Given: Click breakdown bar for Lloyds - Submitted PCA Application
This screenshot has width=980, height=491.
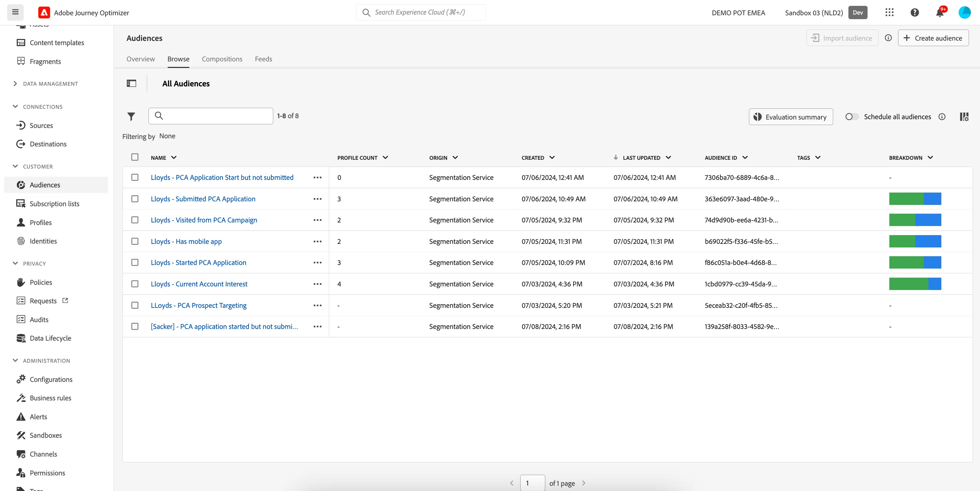Looking at the screenshot, I should coord(915,199).
